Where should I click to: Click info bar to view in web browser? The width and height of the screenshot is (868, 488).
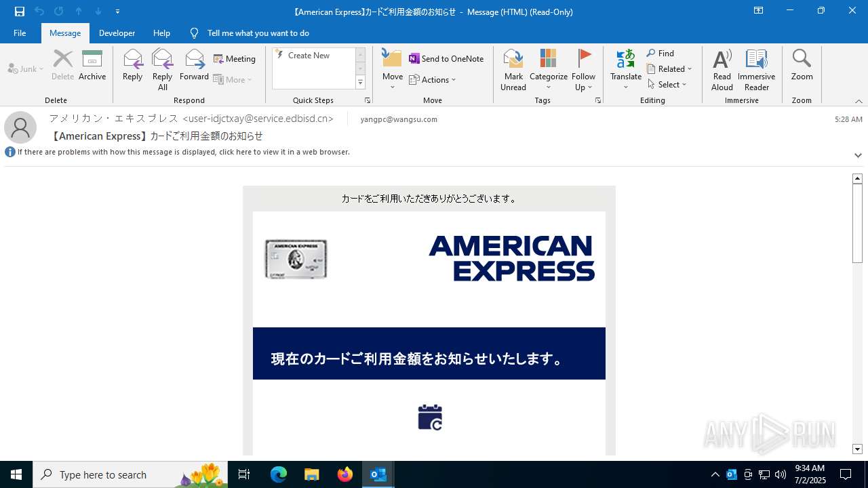183,152
